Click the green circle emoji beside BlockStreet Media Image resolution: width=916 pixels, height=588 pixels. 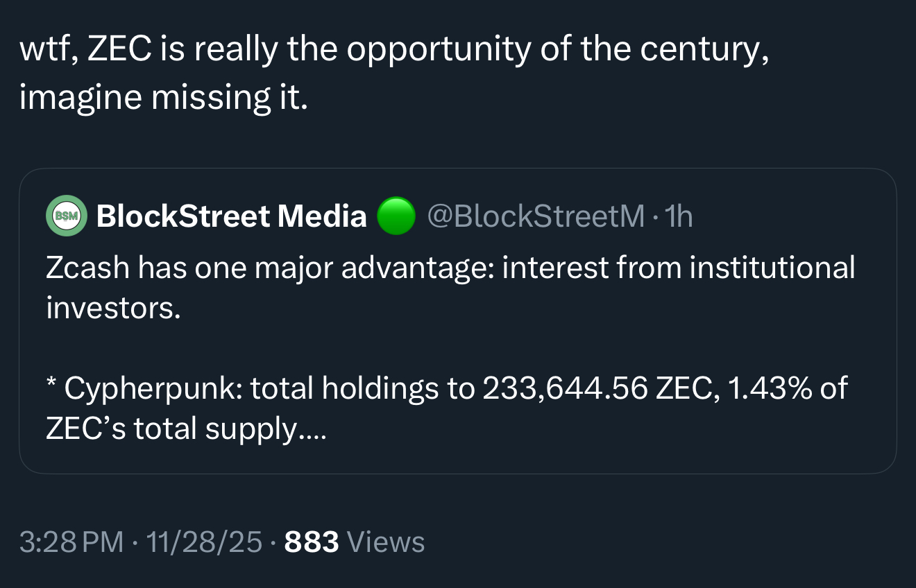[x=396, y=216]
